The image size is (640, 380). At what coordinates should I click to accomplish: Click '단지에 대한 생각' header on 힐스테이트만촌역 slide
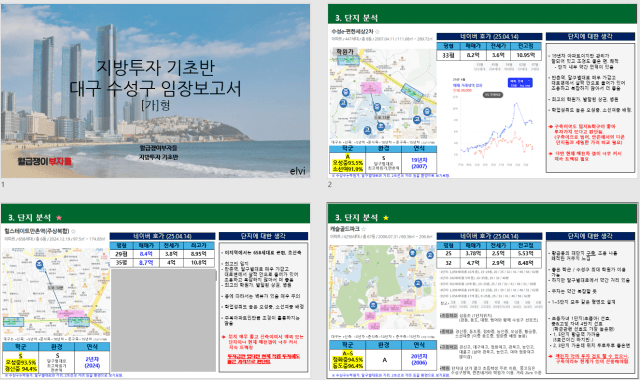[263, 236]
